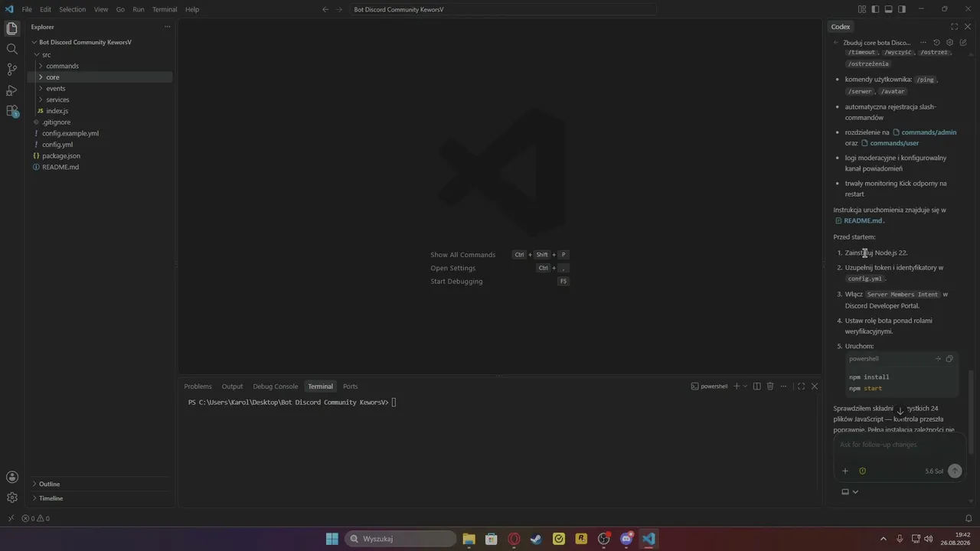Open the Source Control view
Screen dimensions: 980x551
point(11,70)
